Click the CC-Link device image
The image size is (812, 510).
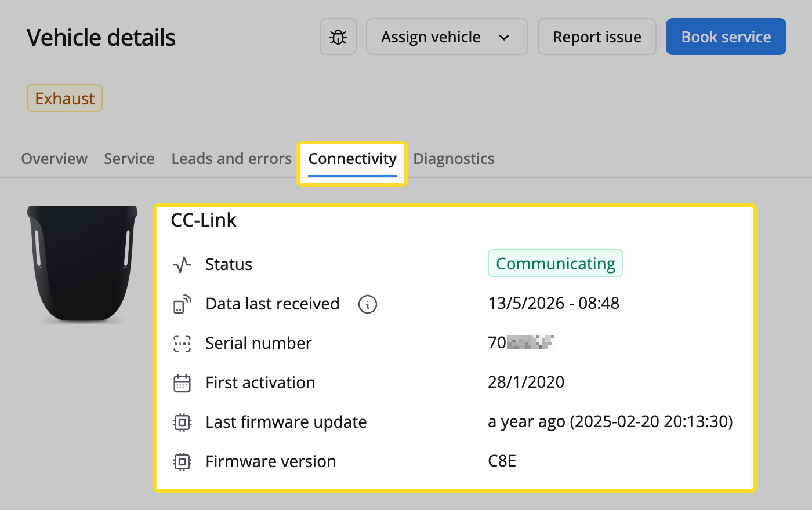82,264
